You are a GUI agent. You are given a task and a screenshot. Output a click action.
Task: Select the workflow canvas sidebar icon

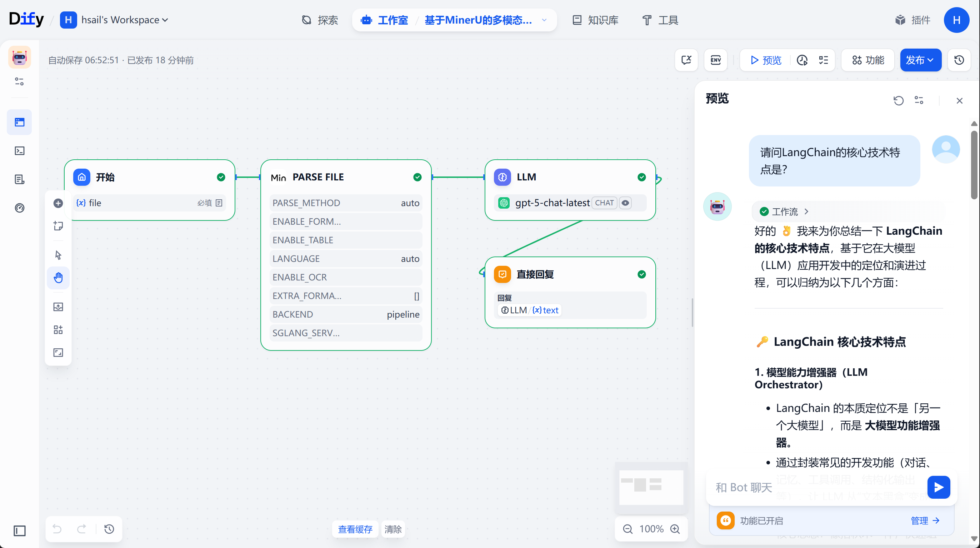click(x=19, y=122)
